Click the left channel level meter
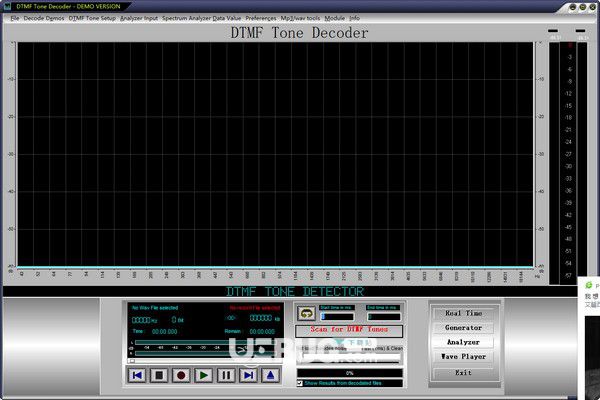This screenshot has height=400, width=600. coord(554,163)
